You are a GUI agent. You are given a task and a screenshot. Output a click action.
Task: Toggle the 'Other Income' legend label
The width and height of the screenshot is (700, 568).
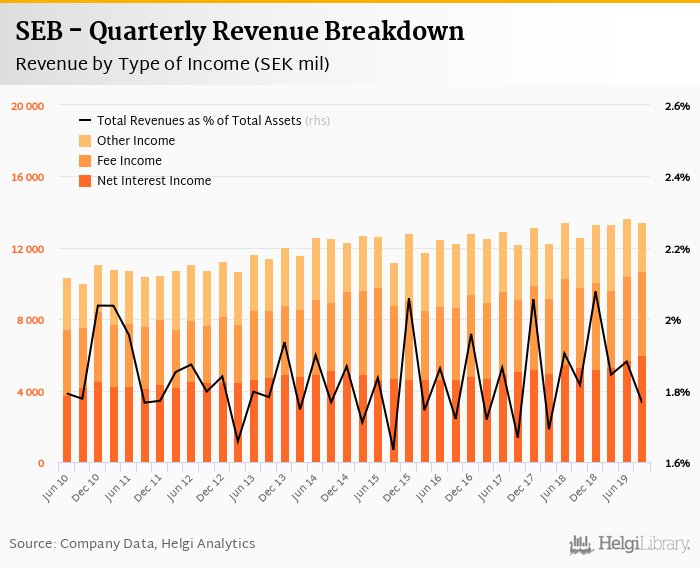136,141
